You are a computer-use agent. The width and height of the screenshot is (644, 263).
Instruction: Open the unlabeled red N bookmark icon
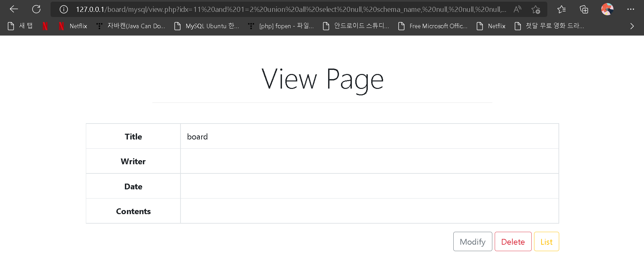point(45,26)
